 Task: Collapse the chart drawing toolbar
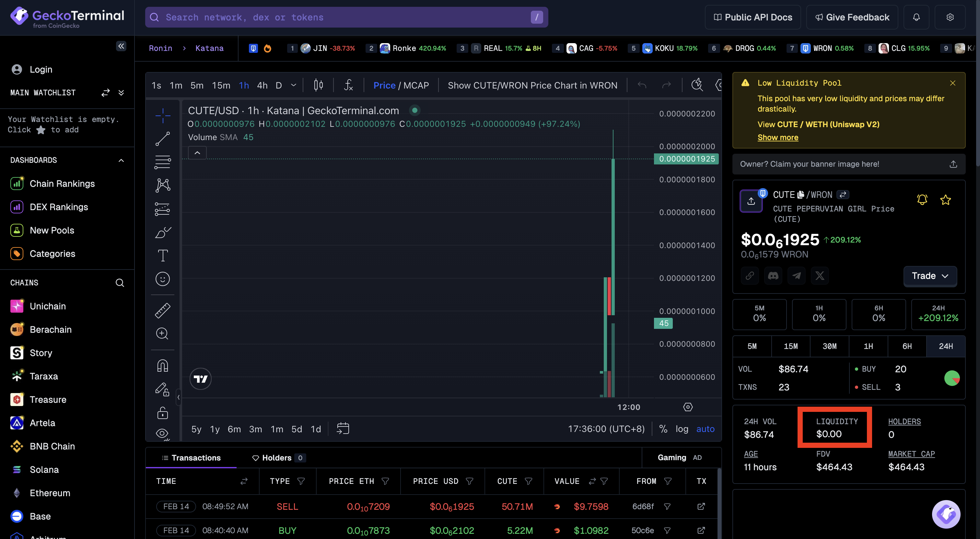179,397
